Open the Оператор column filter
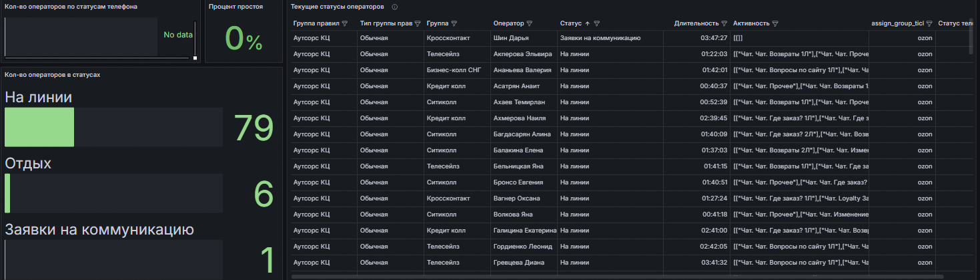This screenshot has width=980, height=280. point(530,23)
